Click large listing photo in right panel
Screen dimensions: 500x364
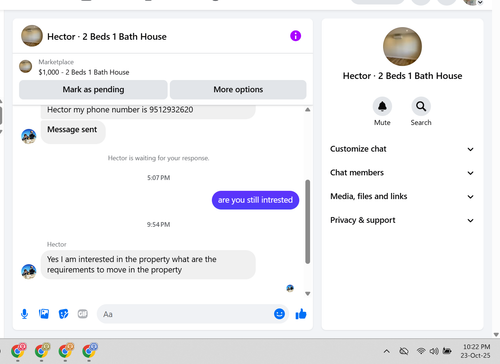402,47
